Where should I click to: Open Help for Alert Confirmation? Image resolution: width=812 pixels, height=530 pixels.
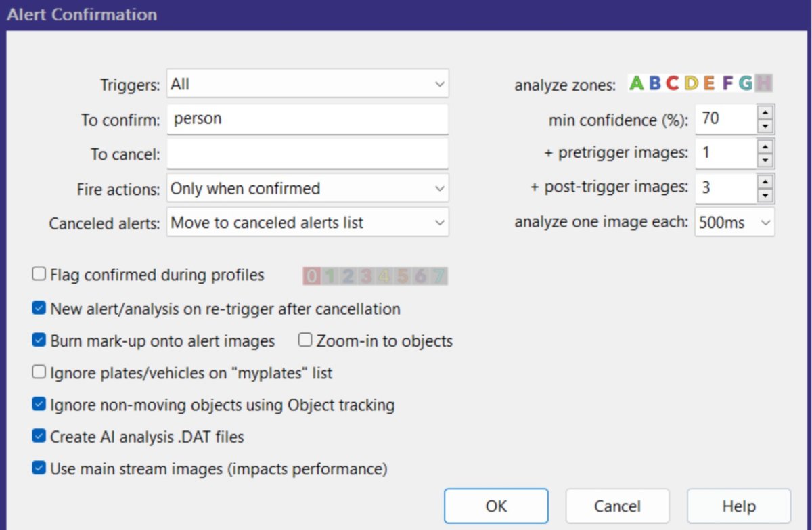739,506
